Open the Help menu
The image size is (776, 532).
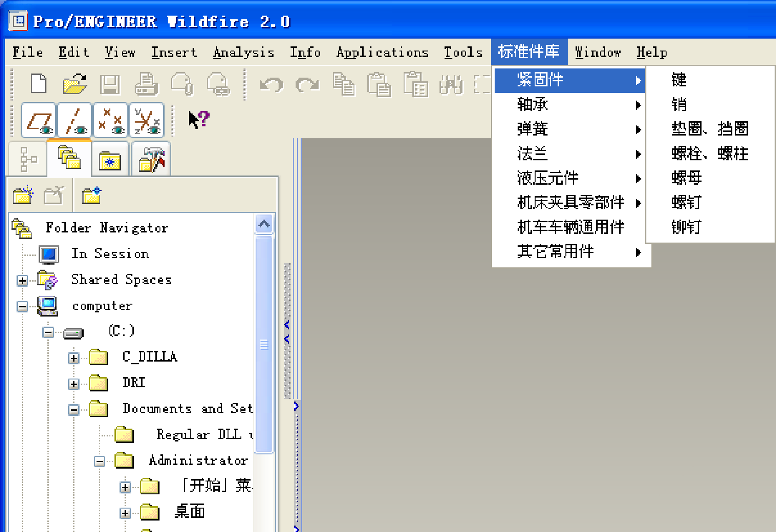tap(652, 52)
